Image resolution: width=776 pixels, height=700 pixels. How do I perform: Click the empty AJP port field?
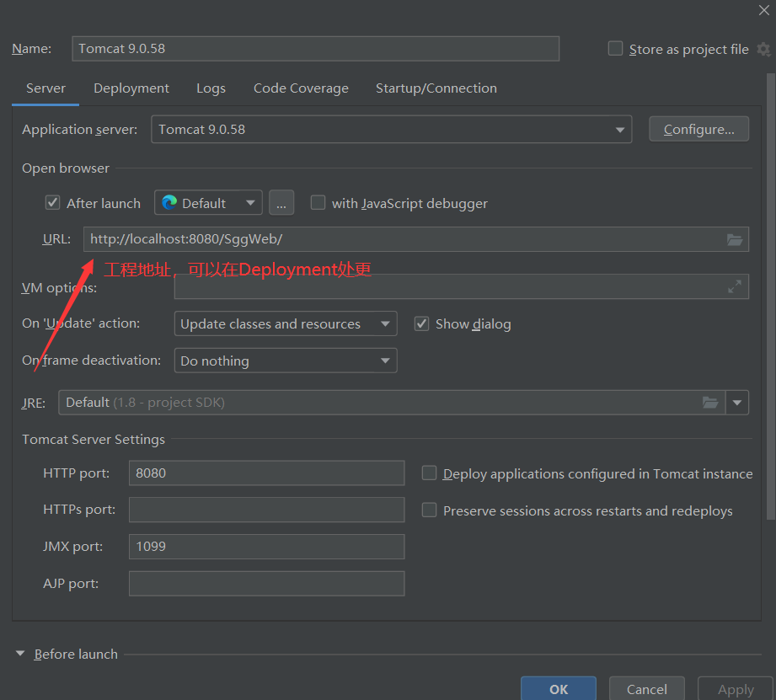coord(267,583)
